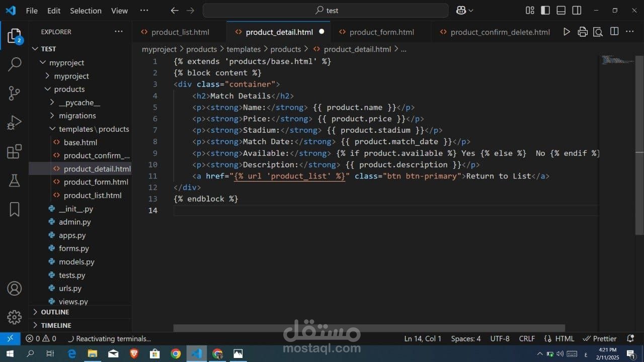Open the Copilot chat icon
The image size is (644, 362).
tap(461, 11)
